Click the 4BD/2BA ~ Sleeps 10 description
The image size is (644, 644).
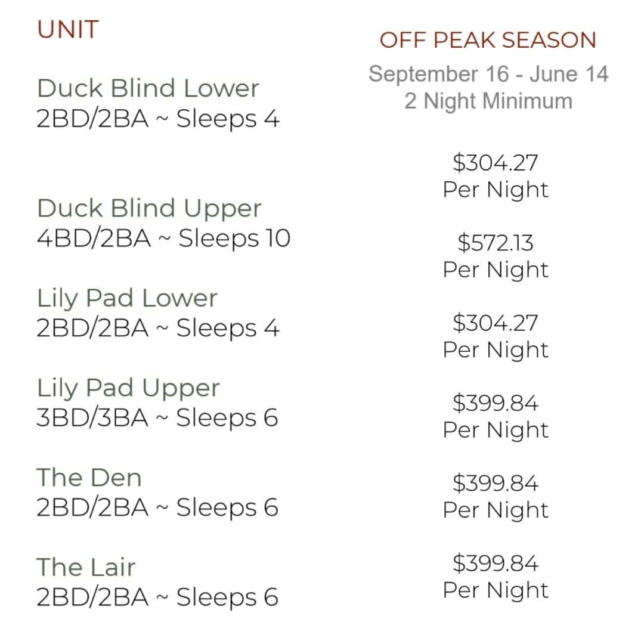pyautogui.click(x=163, y=239)
